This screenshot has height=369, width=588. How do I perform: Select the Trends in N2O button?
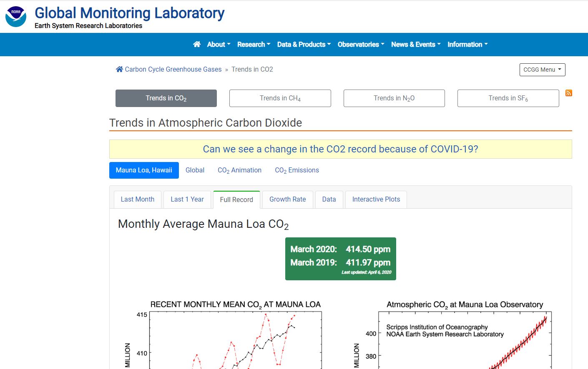tap(394, 98)
